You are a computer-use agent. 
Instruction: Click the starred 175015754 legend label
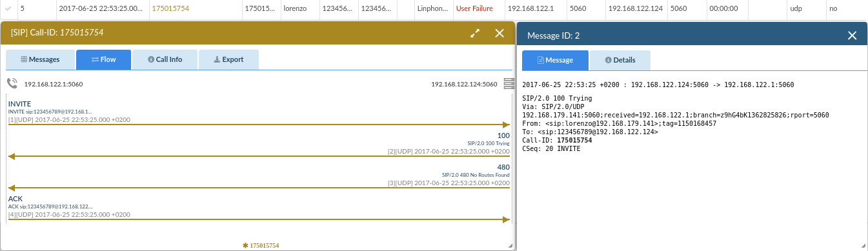coord(261,245)
